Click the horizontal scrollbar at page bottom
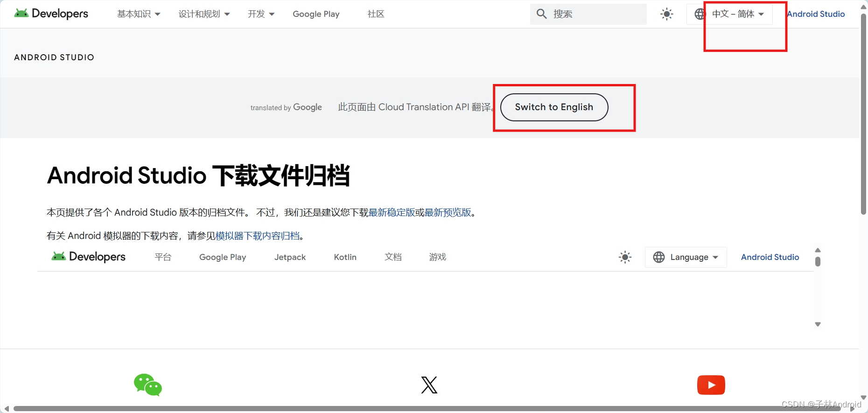This screenshot has width=868, height=413. [x=427, y=409]
